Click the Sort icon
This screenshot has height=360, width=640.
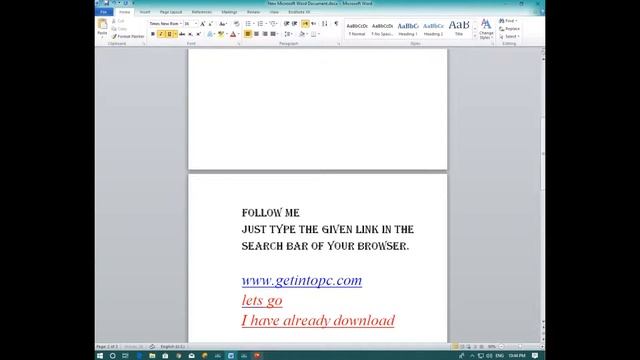click(324, 24)
